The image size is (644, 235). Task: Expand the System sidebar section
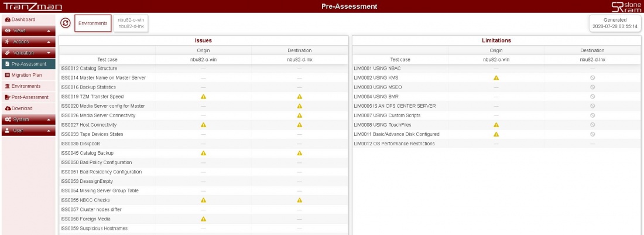tap(28, 120)
